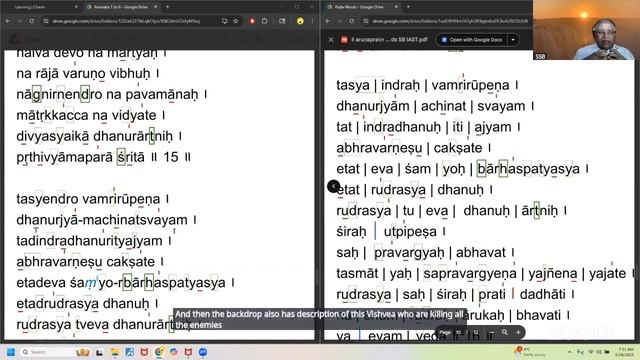
Task: Click the word 'utpipeṣa' in right document
Action: 410,232
